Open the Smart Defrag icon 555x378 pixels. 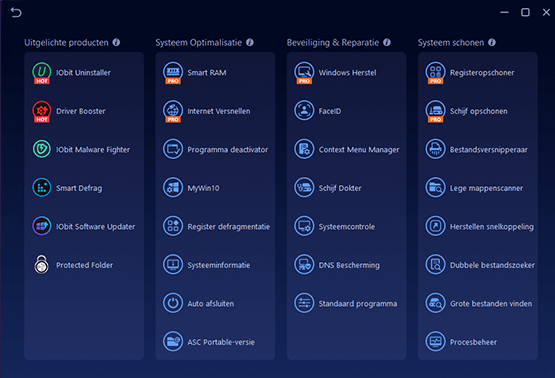[42, 188]
